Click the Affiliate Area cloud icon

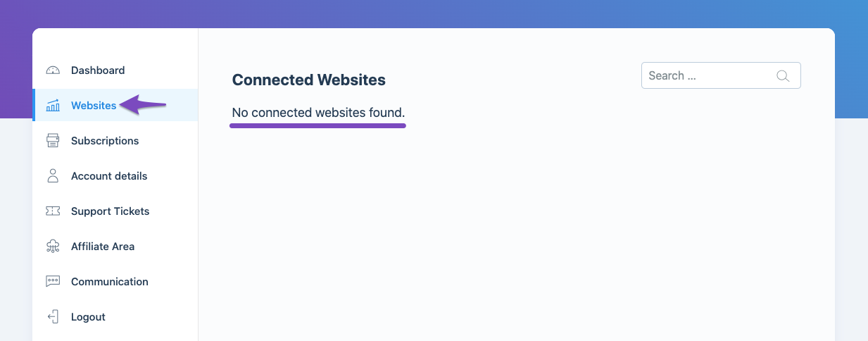pos(53,247)
